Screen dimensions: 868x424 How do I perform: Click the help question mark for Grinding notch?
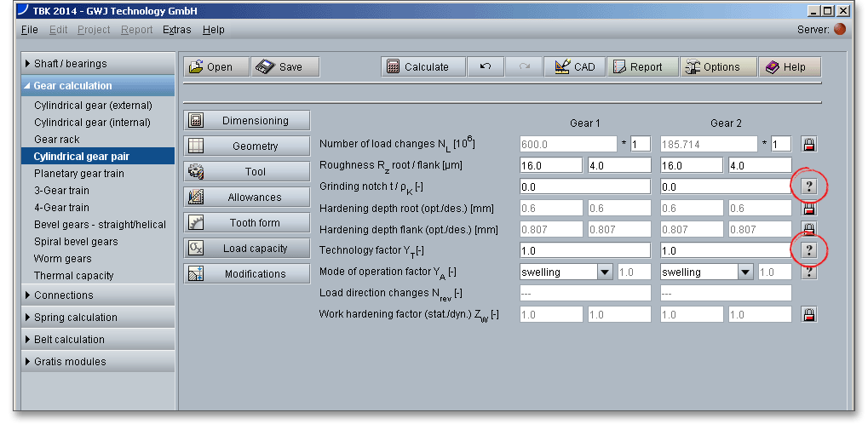click(x=809, y=186)
